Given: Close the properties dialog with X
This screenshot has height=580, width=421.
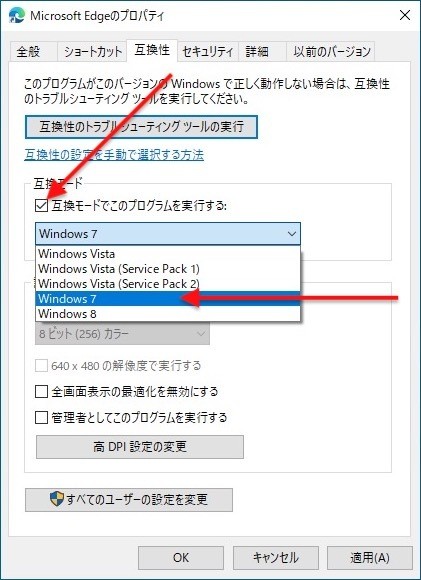Looking at the screenshot, I should [405, 16].
